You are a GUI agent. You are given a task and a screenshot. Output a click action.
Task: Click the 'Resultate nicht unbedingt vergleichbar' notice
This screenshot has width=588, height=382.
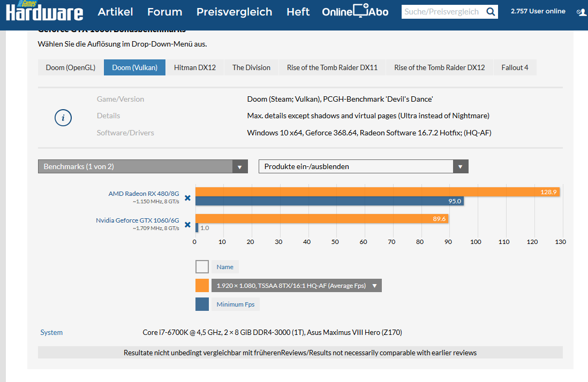300,353
